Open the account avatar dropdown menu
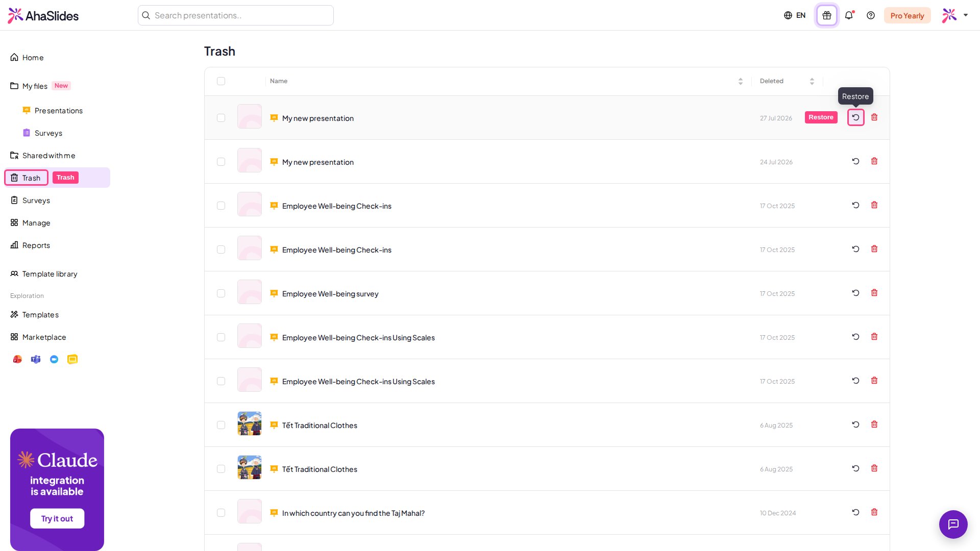Screen dimensions: 980x551 (955, 15)
